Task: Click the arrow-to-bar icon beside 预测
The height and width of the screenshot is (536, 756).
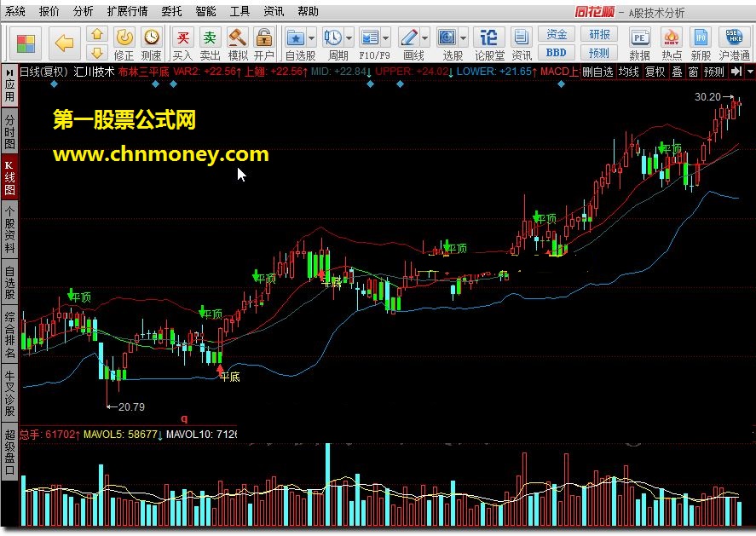Action: point(736,72)
